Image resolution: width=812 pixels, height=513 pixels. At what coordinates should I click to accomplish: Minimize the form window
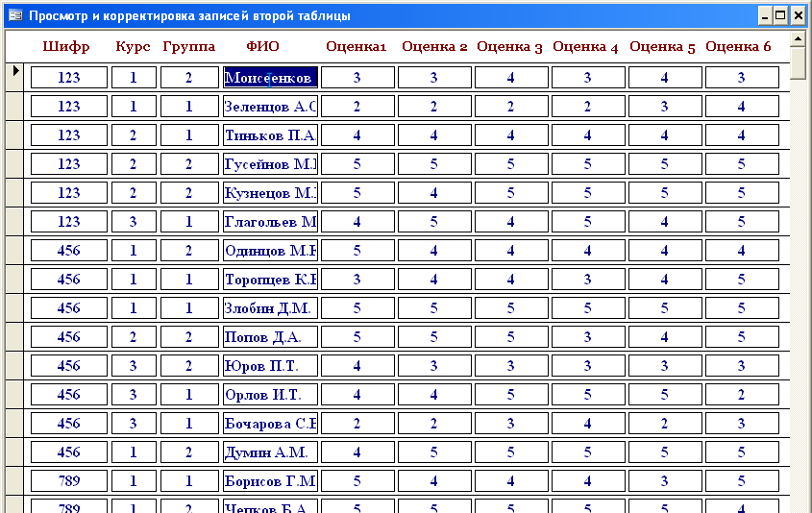click(x=765, y=16)
